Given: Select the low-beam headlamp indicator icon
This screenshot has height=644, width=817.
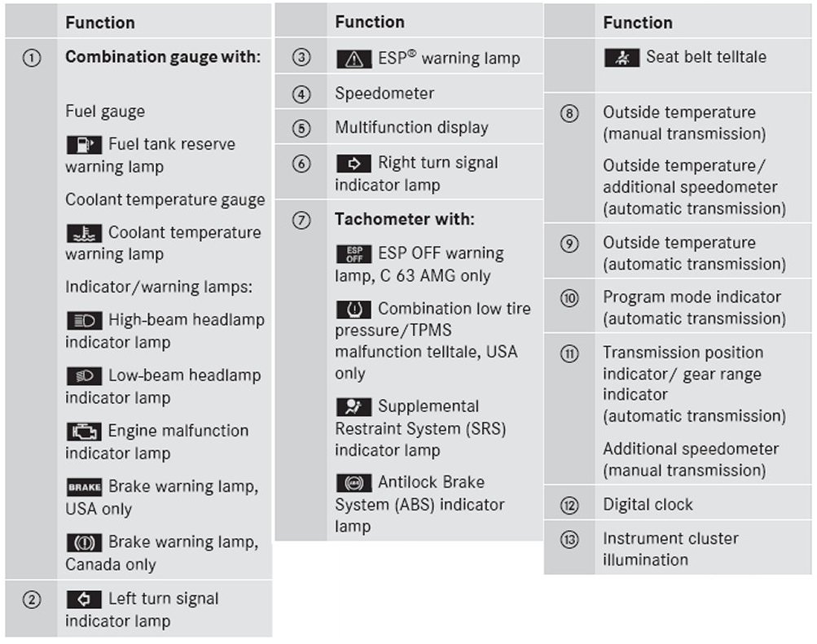Looking at the screenshot, I should pyautogui.click(x=84, y=376).
